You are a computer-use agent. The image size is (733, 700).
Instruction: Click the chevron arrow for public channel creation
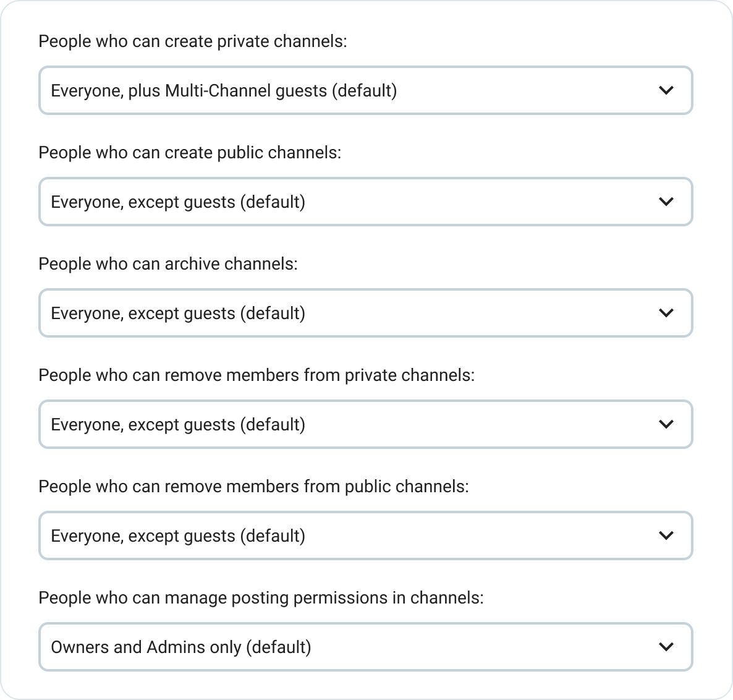(x=666, y=202)
